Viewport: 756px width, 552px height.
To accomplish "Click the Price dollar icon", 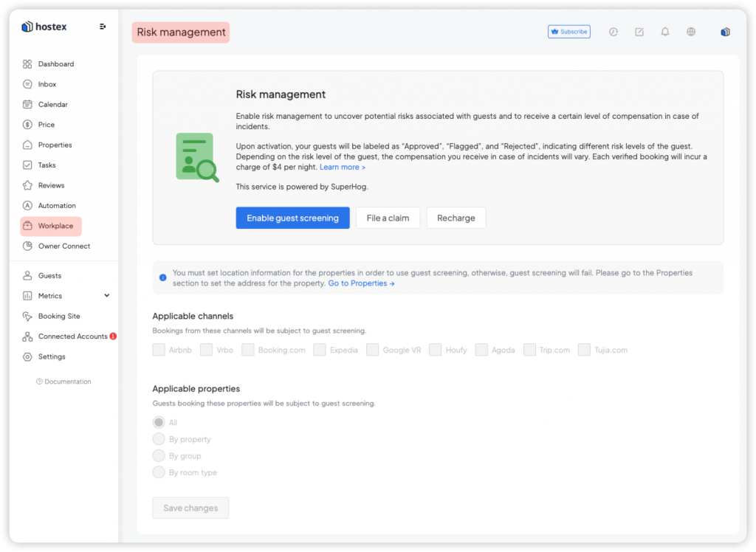I will [x=27, y=125].
